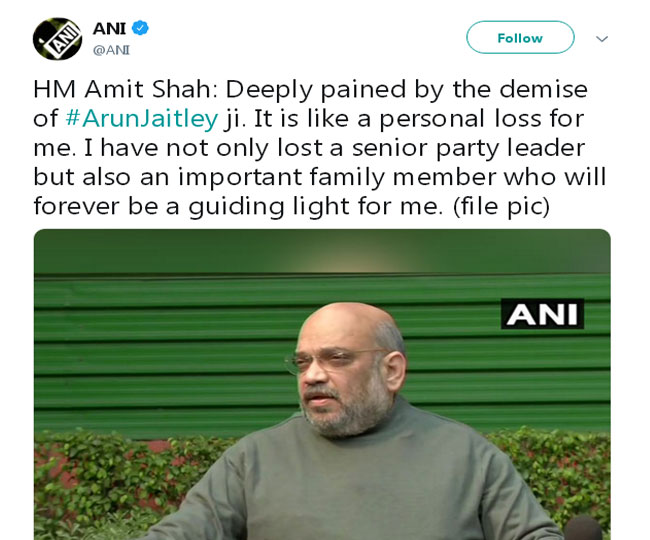
Task: Click the "(file pic)" text ending the tweet
Action: (x=501, y=206)
